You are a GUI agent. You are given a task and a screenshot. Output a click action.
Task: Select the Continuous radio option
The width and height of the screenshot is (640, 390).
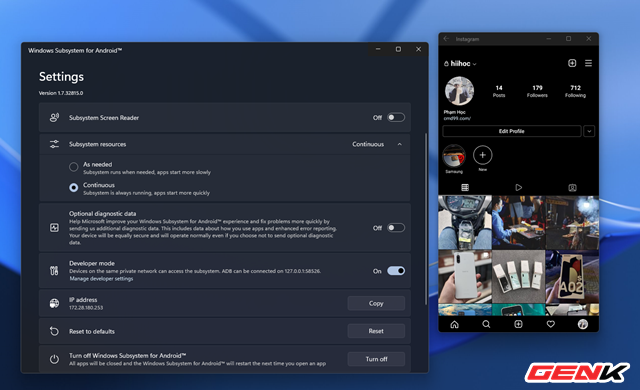[73, 188]
